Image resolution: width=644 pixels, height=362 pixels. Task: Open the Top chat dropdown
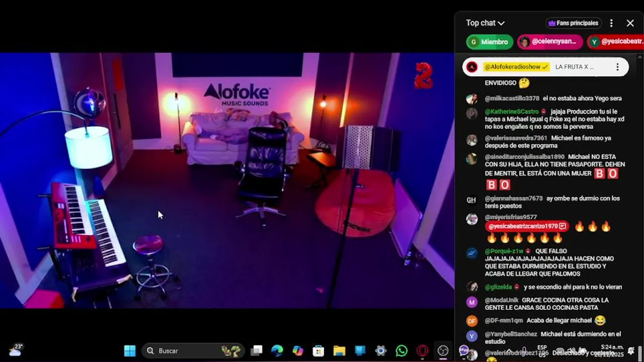tap(485, 23)
